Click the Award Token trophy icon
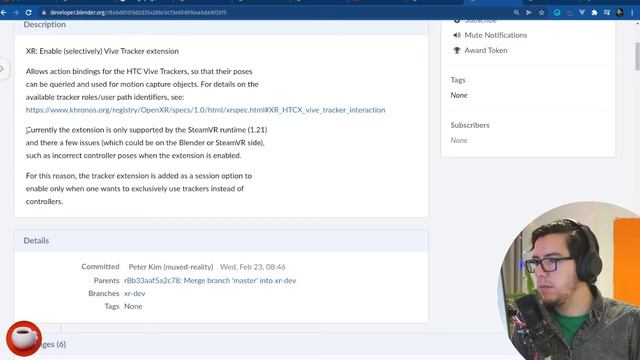Screen dimensions: 640x360 [x=457, y=50]
